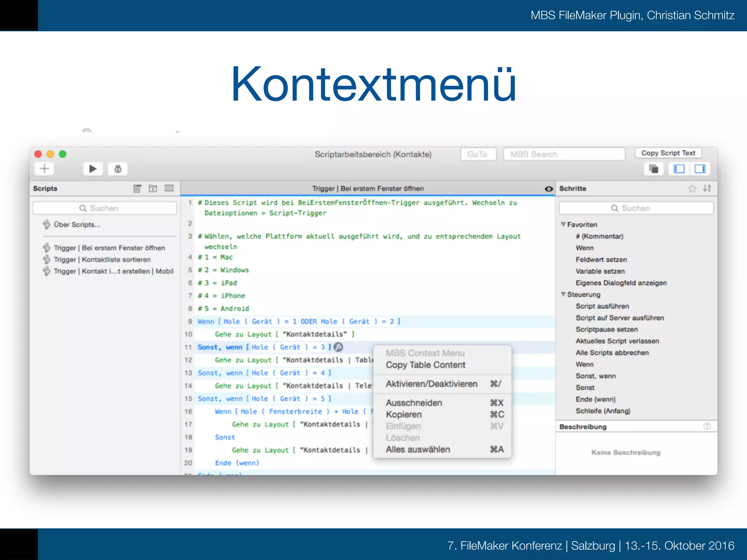Select Alle Scripts abbrechen step
The height and width of the screenshot is (560, 747).
[x=612, y=353]
